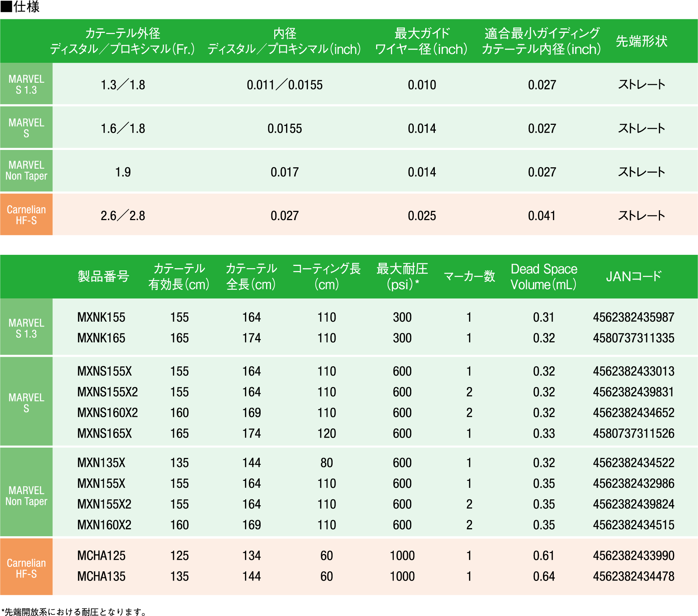Click Dead Space value 0.31

point(544,317)
